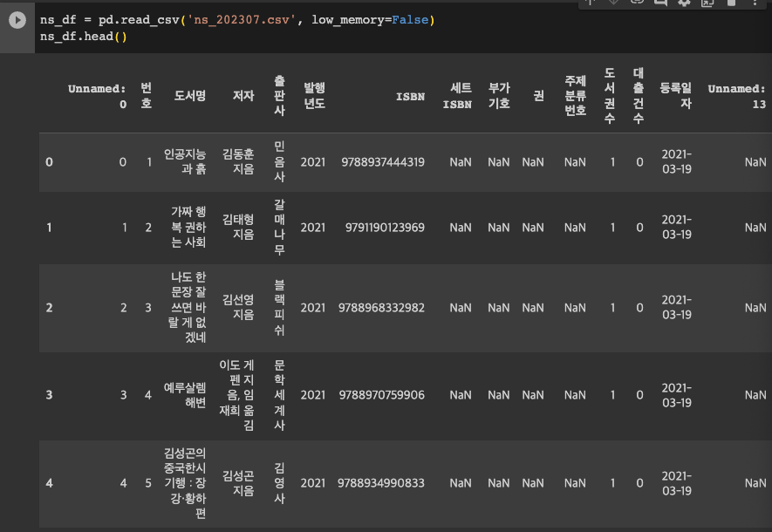Select the '발행년도' column header
Image resolution: width=772 pixels, height=532 pixels.
tap(314, 96)
